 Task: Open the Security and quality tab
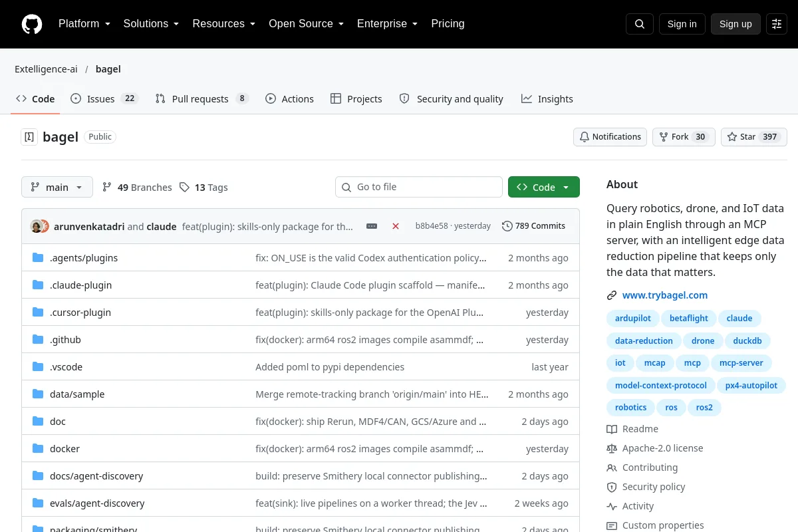452,99
